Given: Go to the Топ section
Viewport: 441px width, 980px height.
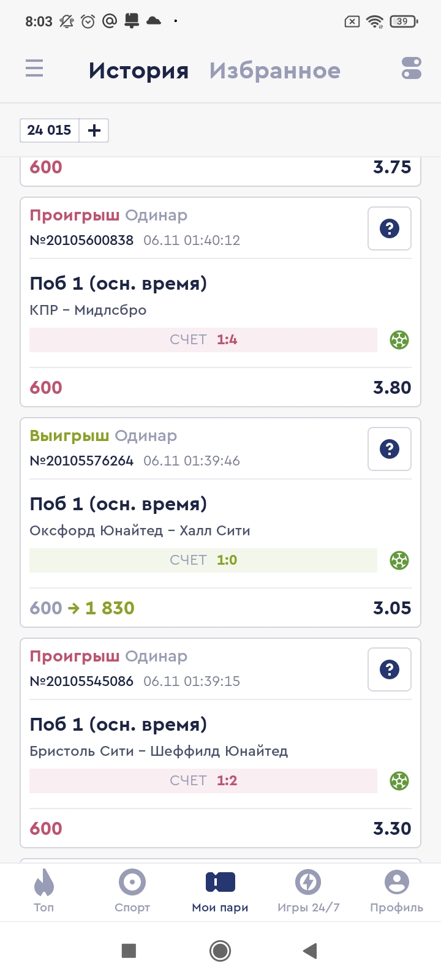Looking at the screenshot, I should click(x=43, y=891).
